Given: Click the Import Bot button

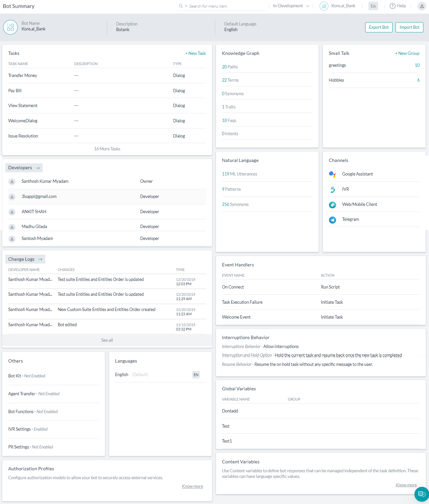Looking at the screenshot, I should (409, 27).
